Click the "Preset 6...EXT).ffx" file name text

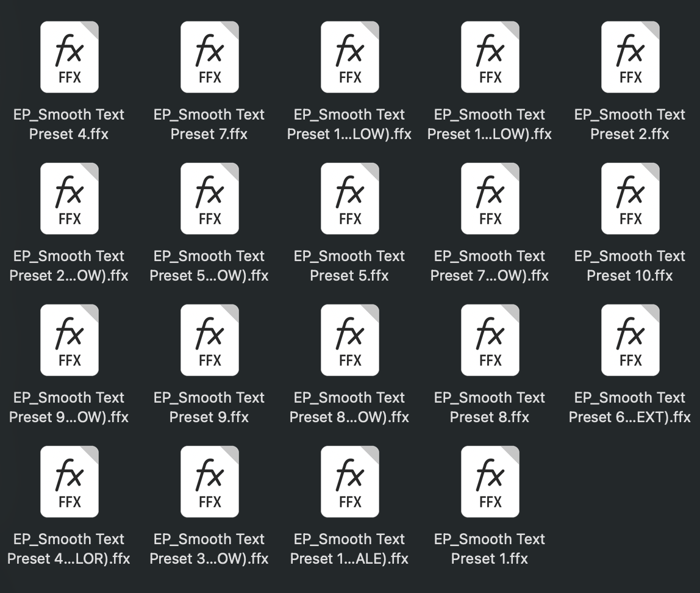coord(630,417)
